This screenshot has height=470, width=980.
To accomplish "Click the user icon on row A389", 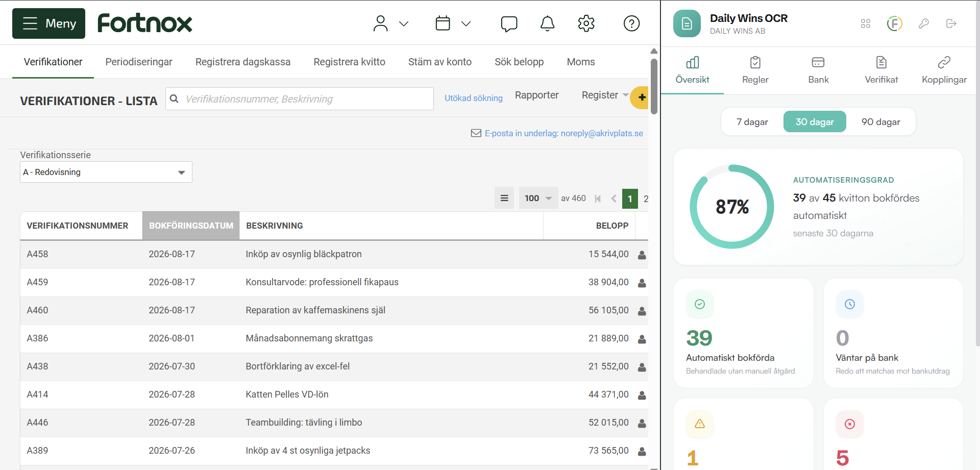I will 642,451.
